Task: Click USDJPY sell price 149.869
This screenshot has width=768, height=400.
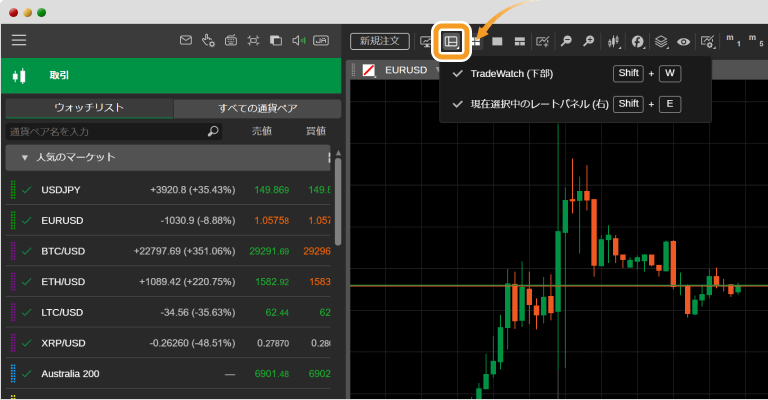Action: pos(271,190)
